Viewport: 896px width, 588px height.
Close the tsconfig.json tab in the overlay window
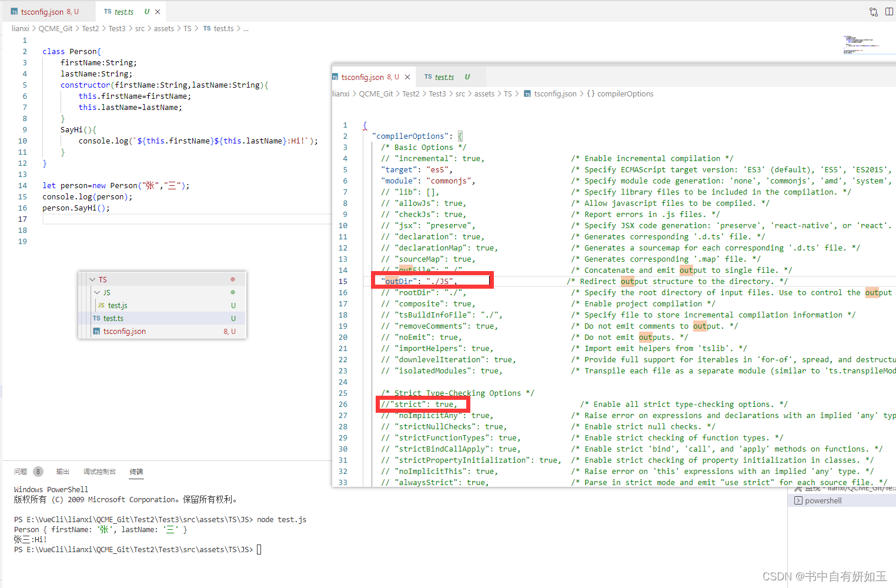click(x=407, y=77)
